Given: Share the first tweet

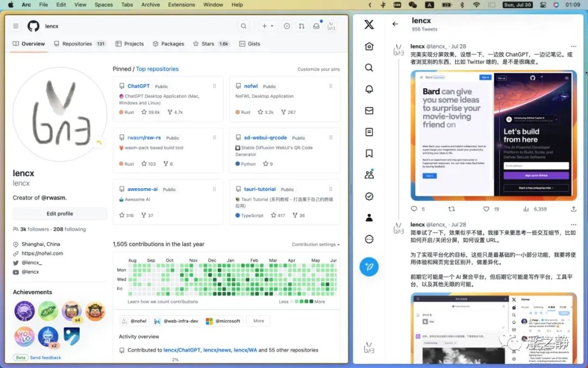Looking at the screenshot, I should pyautogui.click(x=573, y=209).
